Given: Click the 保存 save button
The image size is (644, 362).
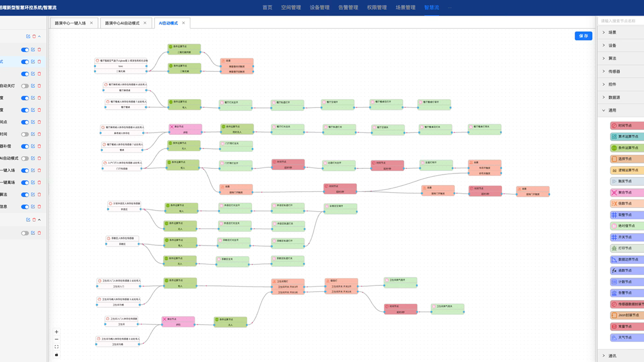Looking at the screenshot, I should tap(583, 36).
